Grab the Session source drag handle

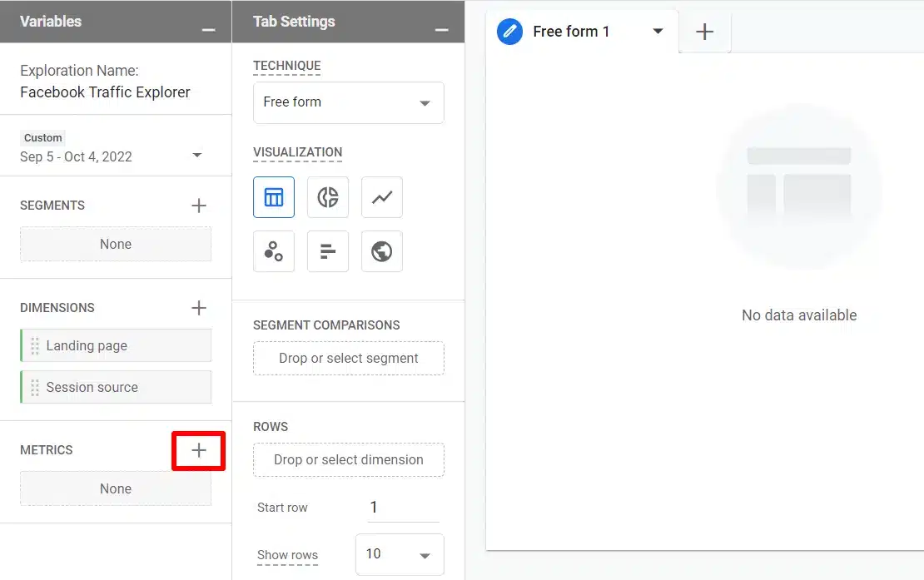35,388
